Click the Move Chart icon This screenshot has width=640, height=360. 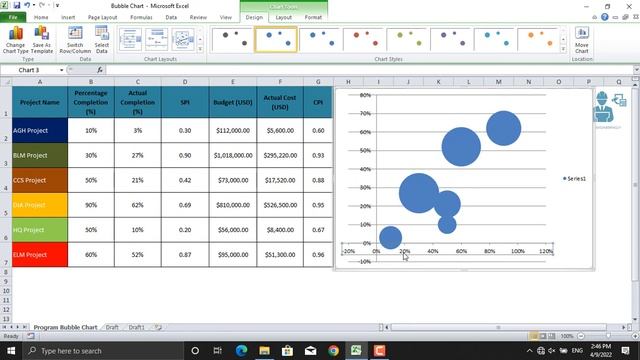[x=582, y=40]
